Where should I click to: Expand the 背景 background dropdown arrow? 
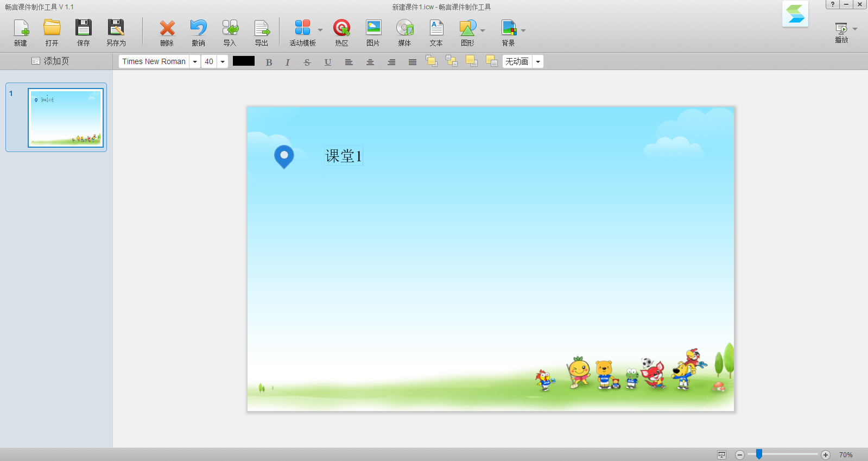tap(523, 30)
